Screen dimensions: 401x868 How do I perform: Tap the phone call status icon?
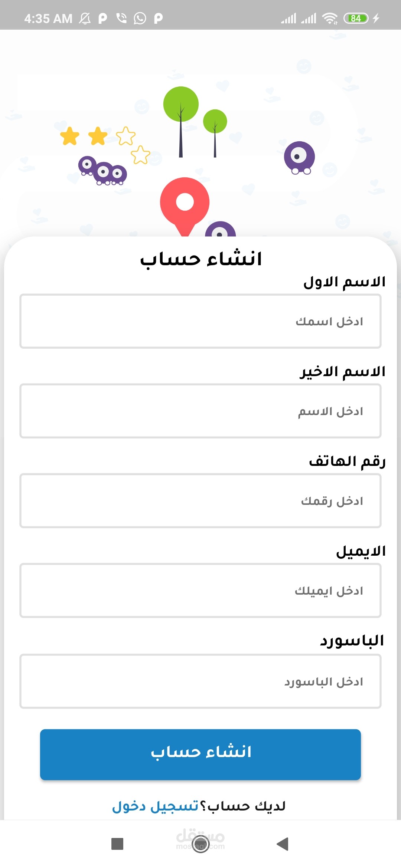(121, 18)
